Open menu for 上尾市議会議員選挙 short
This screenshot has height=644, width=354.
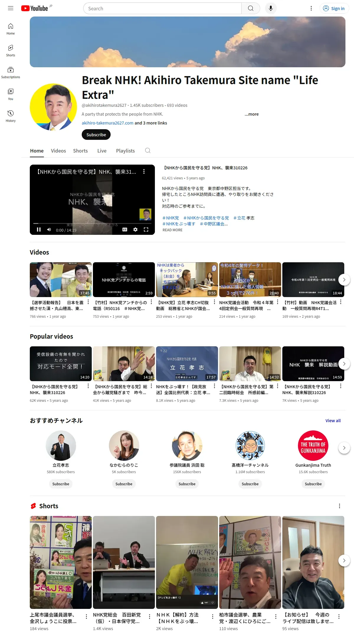point(86,617)
